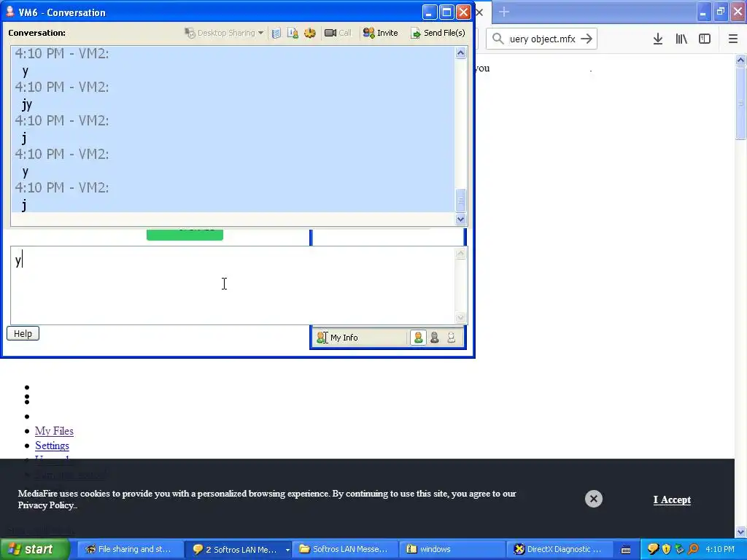Minimize the VM6 Conversation window
Screen dimensions: 747x560
click(430, 12)
